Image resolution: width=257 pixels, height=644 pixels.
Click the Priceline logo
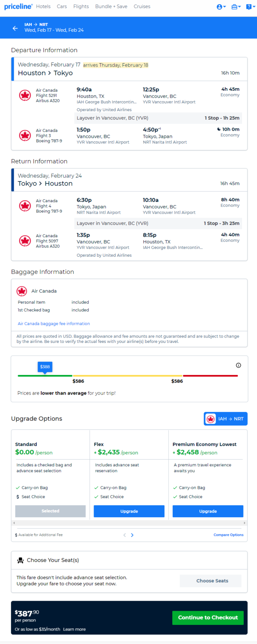[18, 7]
